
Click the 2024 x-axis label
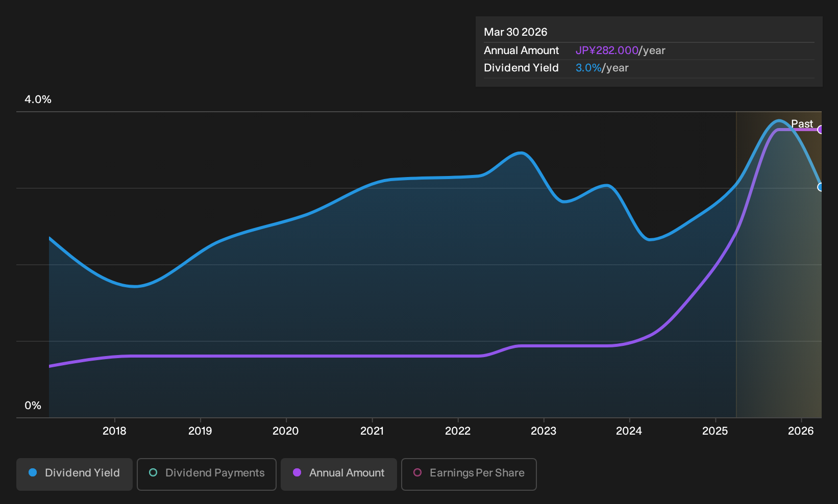coord(629,431)
